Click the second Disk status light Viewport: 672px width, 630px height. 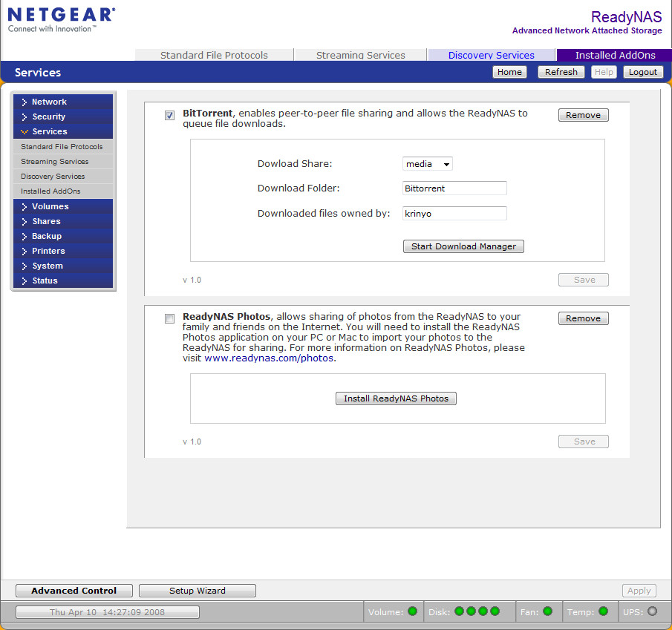(x=471, y=611)
